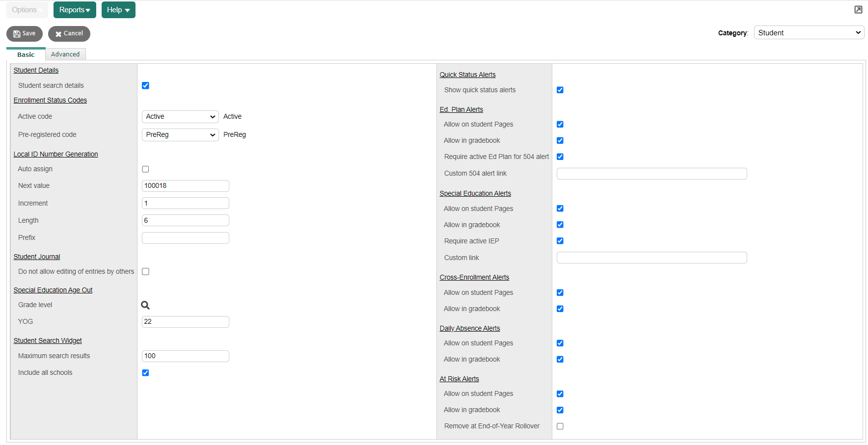Click the Grade level magnifier search icon
The width and height of the screenshot is (868, 445).
pos(145,305)
